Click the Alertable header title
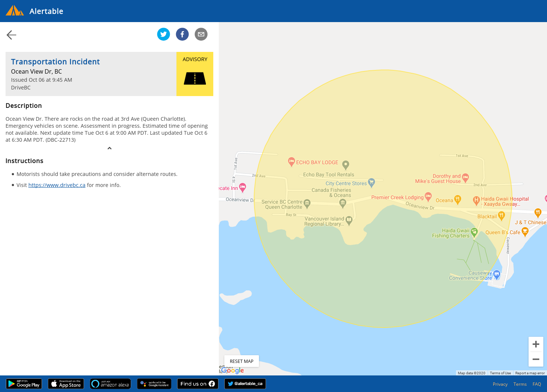547x392 pixels. coord(46,11)
